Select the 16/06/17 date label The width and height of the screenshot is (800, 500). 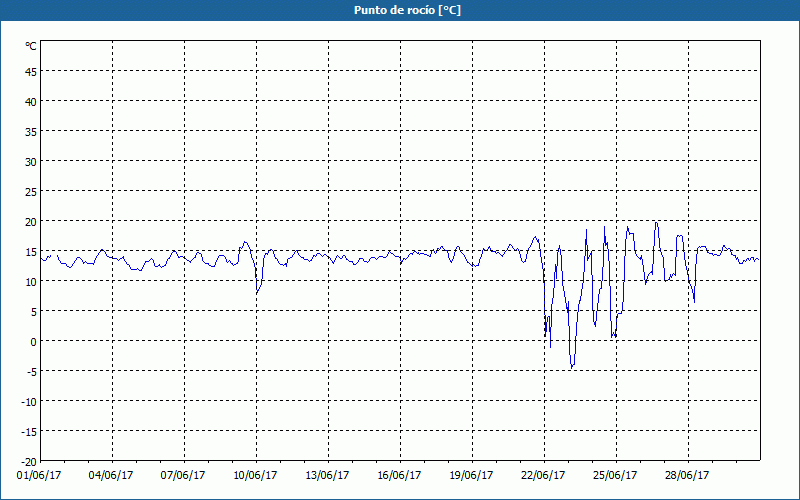[x=399, y=476]
